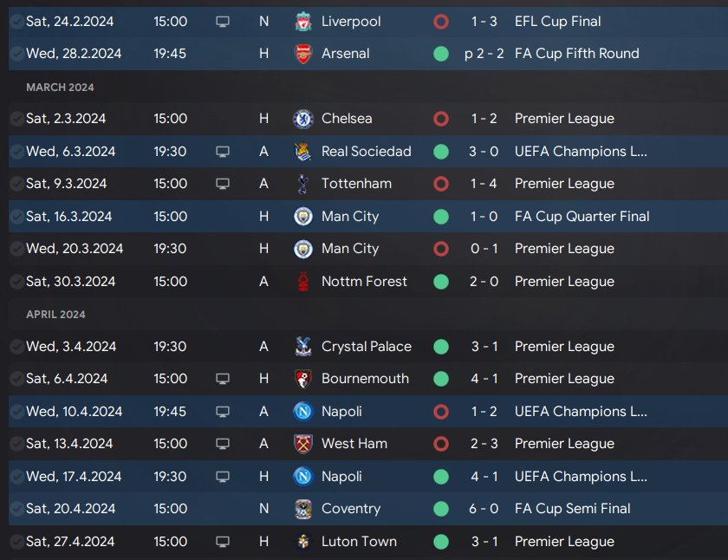Image resolution: width=728 pixels, height=560 pixels.
Task: Toggle the check circle for Sat, 2.3.2024
Action: click(x=16, y=119)
